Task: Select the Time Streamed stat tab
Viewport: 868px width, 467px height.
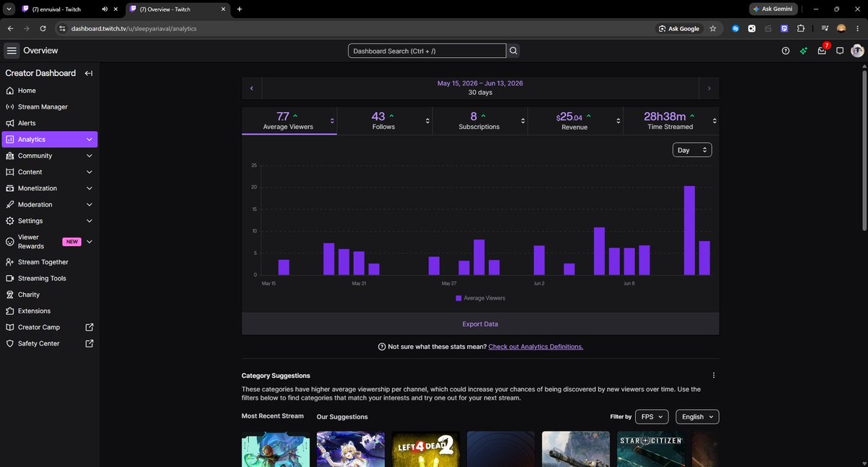Action: (x=670, y=121)
